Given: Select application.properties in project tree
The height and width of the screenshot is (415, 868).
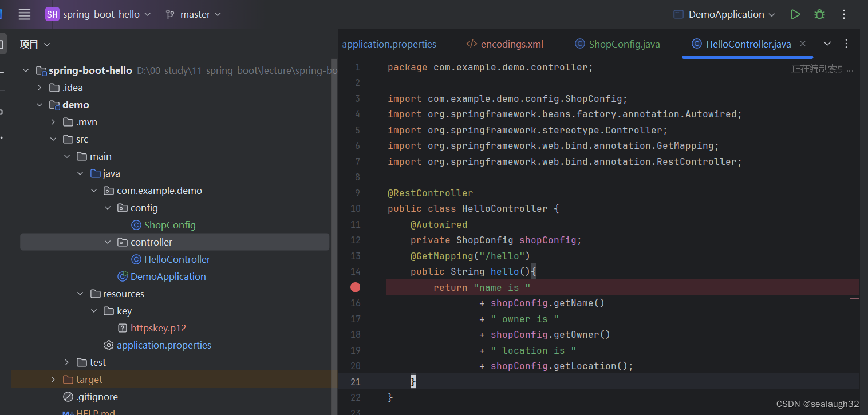Looking at the screenshot, I should (164, 345).
